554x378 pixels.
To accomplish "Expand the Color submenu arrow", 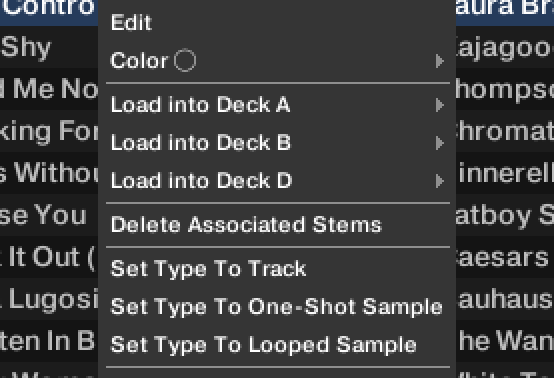I will pyautogui.click(x=440, y=61).
